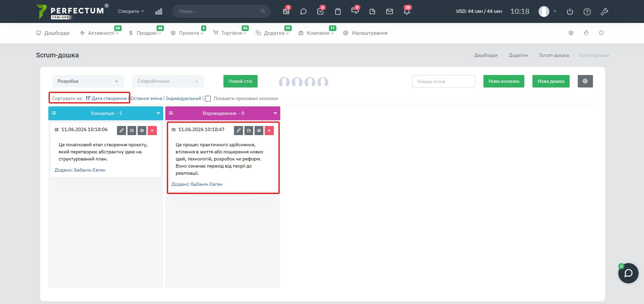
Task: Click link icon on 10:18:47 stick
Action: (x=238, y=130)
